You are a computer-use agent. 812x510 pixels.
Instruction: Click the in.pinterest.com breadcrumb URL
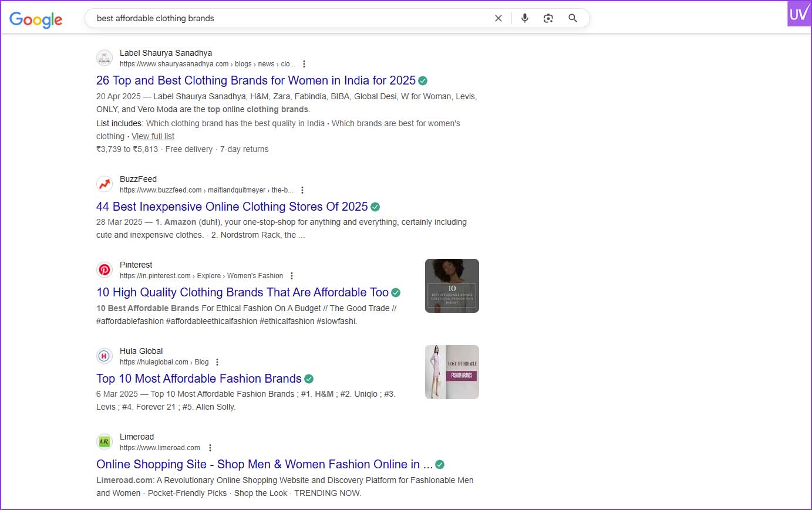[x=201, y=276]
